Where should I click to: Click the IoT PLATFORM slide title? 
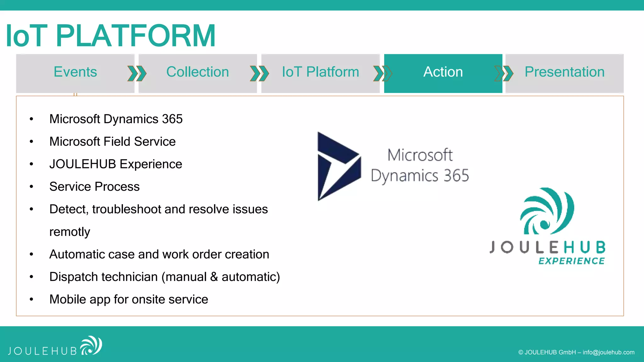coord(111,36)
